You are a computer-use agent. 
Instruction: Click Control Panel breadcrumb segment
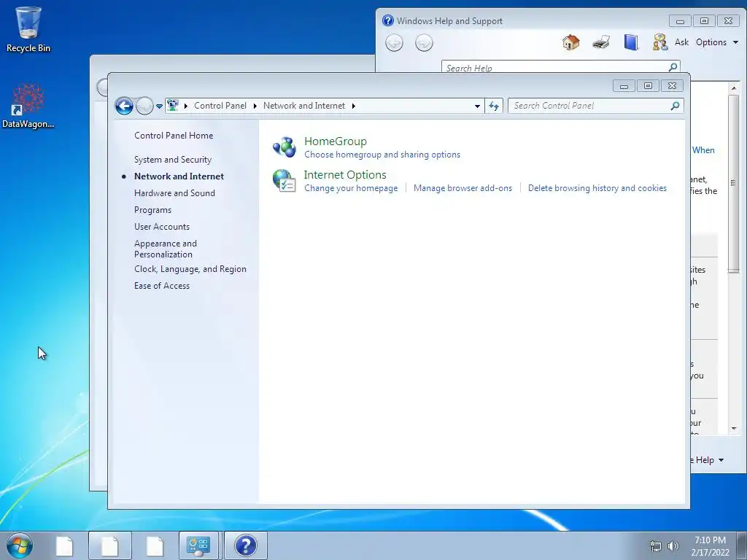220,106
